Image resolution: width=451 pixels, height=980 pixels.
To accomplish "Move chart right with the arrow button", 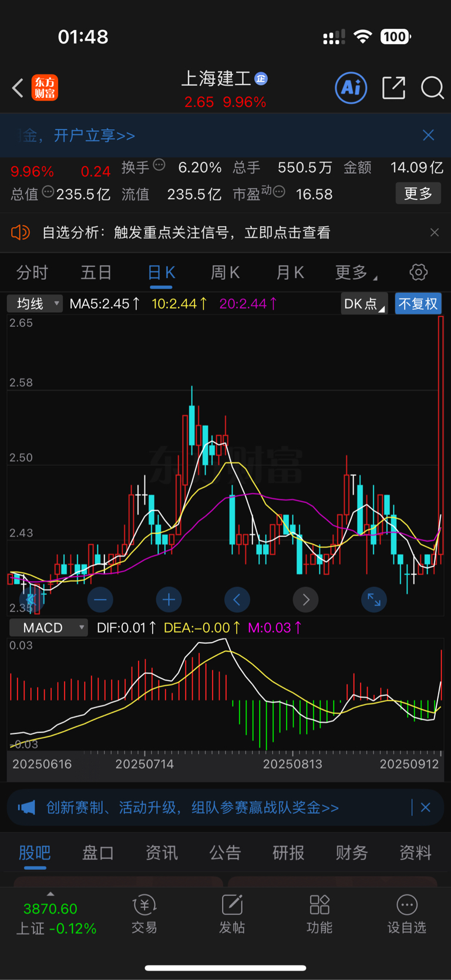I will (x=305, y=600).
